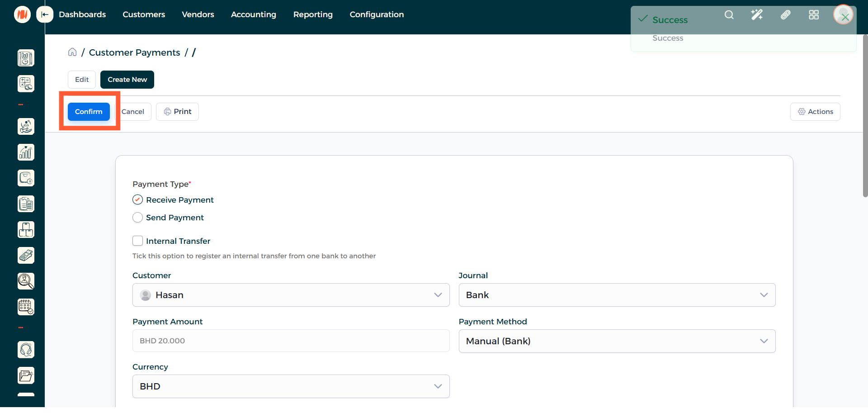This screenshot has height=413, width=868.
Task: Click the magic wand icon in header
Action: pyautogui.click(x=757, y=15)
